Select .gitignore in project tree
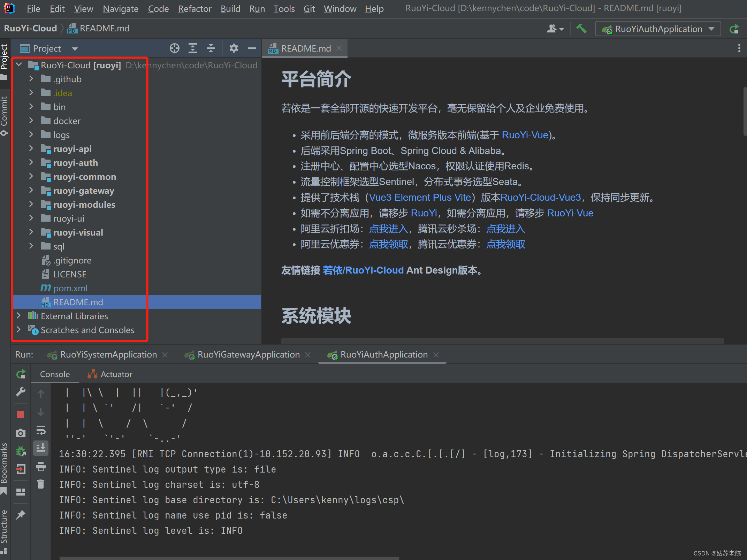The image size is (747, 560). click(72, 260)
